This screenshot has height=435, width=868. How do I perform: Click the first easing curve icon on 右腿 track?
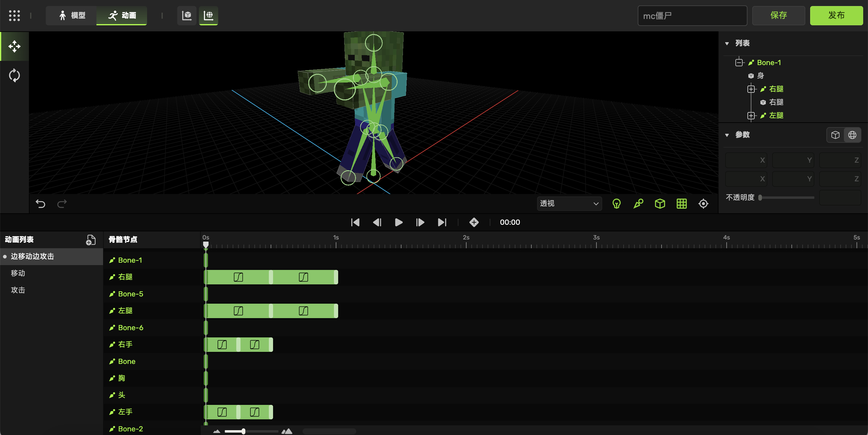(238, 277)
